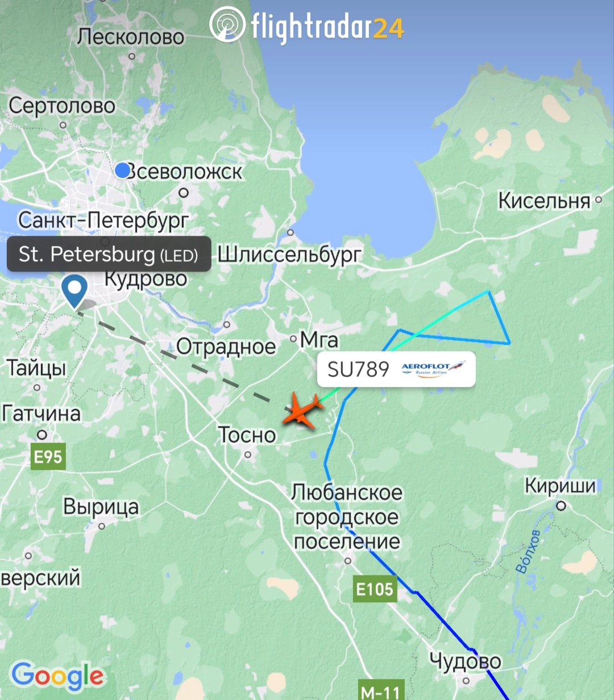614x700 pixels.
Task: Select the blue LED airport pin
Action: [74, 291]
